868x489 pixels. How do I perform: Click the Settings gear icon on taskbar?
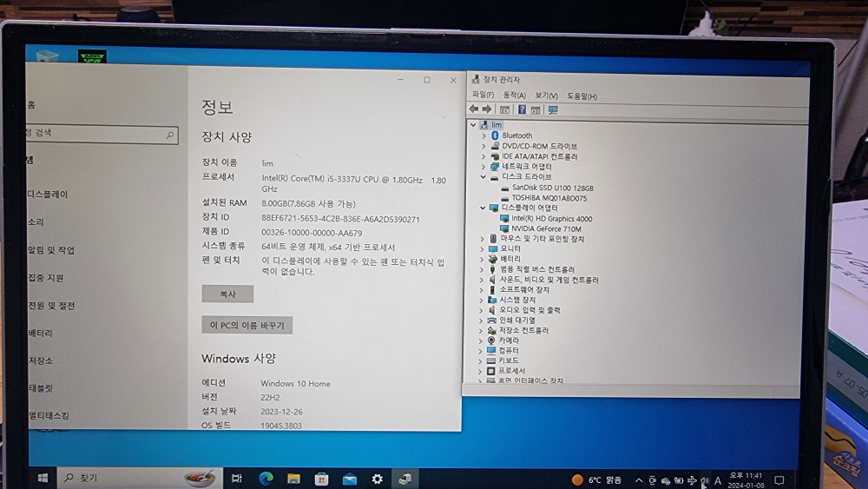pos(377,479)
